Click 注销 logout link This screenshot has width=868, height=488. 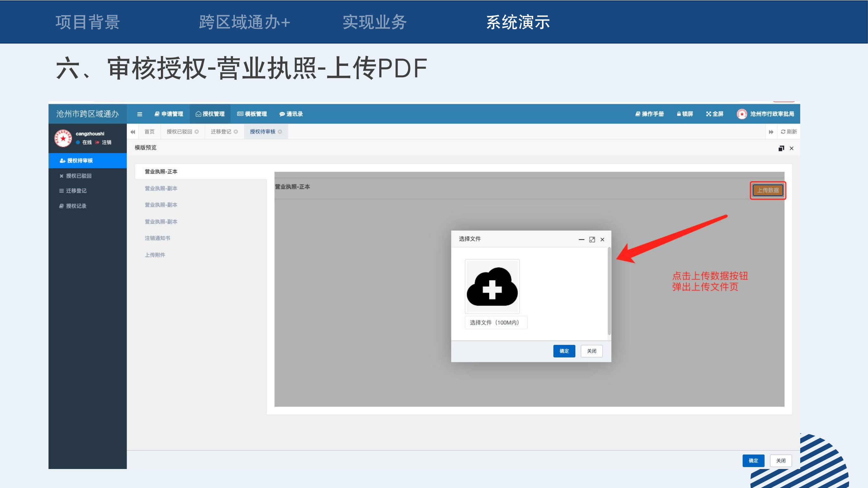(106, 143)
